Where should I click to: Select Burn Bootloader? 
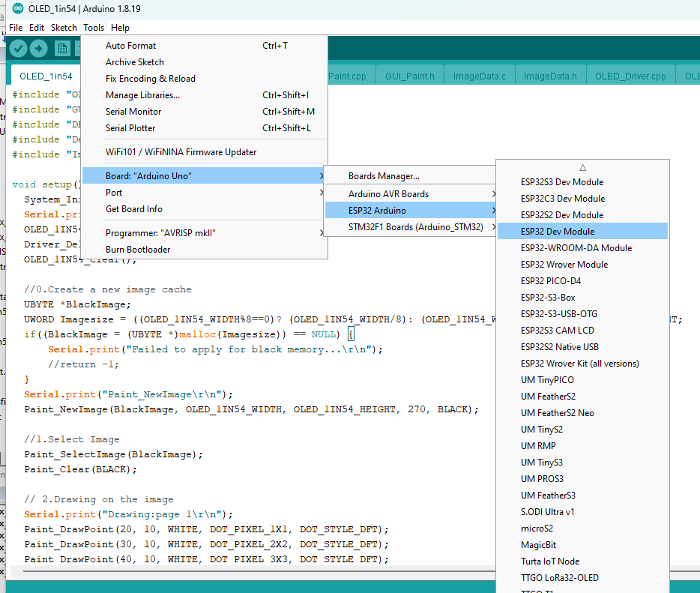[x=205, y=250]
